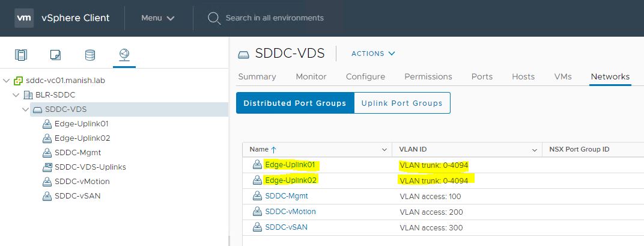Switch to the Configure tab

coord(365,76)
